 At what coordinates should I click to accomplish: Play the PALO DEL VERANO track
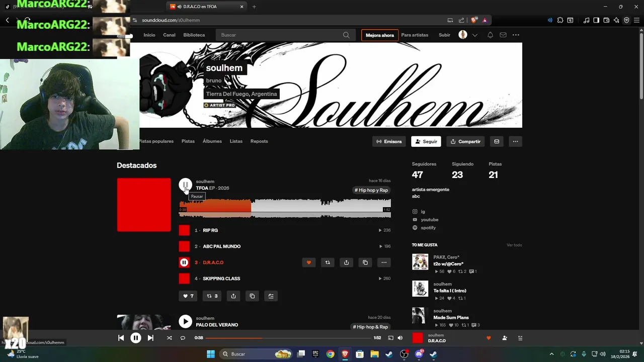185,321
